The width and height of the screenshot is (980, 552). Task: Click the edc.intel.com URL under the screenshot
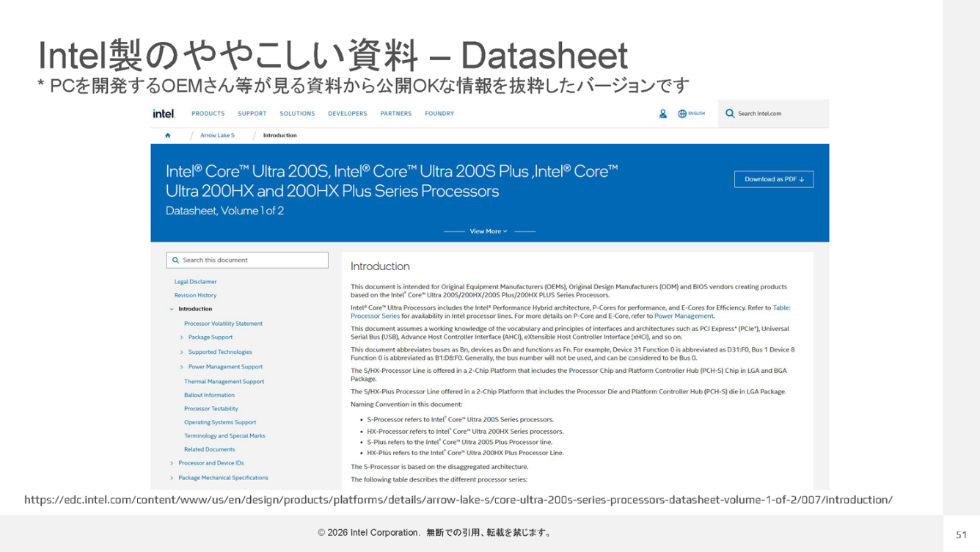(458, 500)
